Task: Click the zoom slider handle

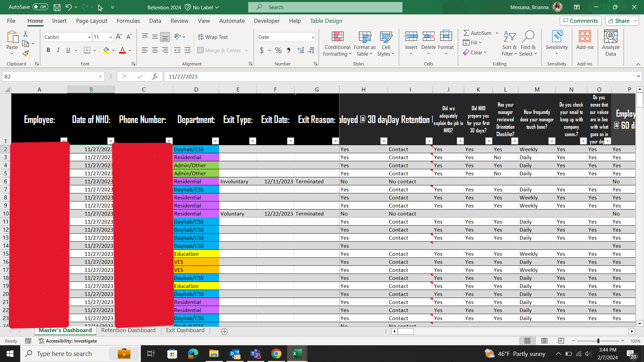Action: pyautogui.click(x=598, y=341)
